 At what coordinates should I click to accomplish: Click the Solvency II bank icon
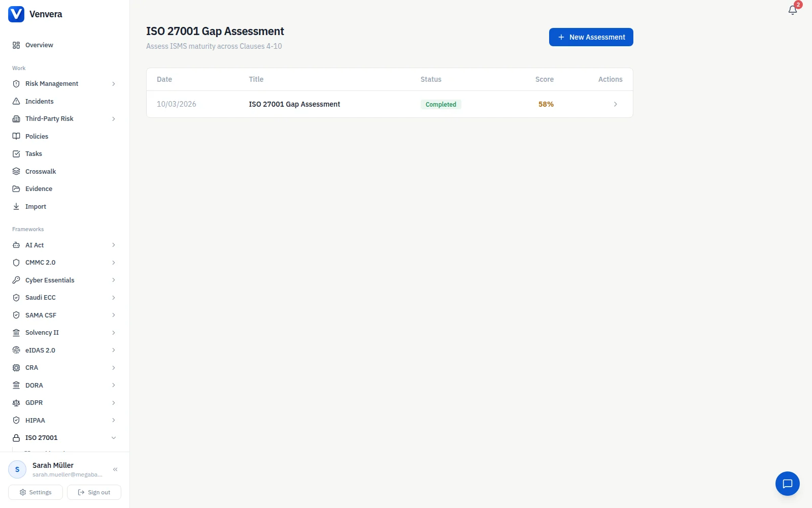[x=16, y=333]
